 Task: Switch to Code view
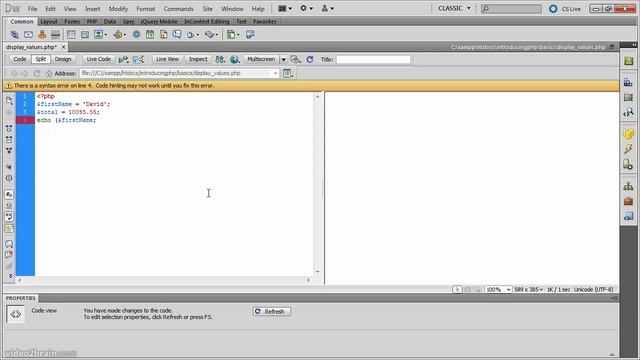(20, 59)
